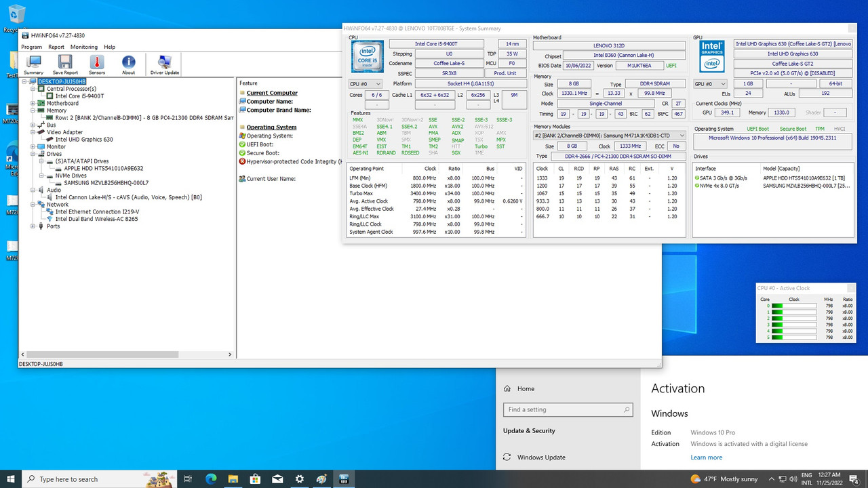Viewport: 868px width, 488px height.
Task: Click the Save Report floppy icon
Action: (65, 65)
